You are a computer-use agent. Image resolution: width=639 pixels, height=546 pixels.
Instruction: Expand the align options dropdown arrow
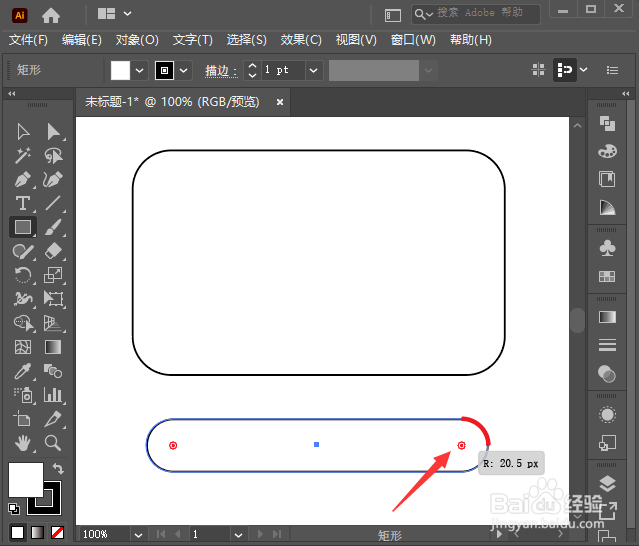point(584,70)
